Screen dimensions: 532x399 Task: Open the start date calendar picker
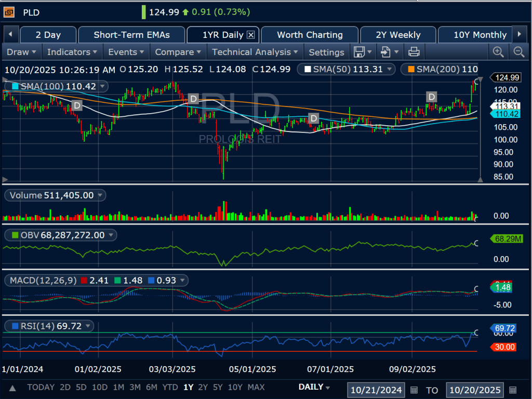[414, 390]
